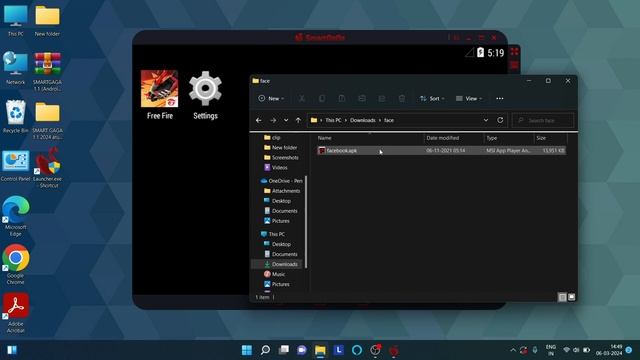Open Pictures under OneDrive

pos(277,221)
